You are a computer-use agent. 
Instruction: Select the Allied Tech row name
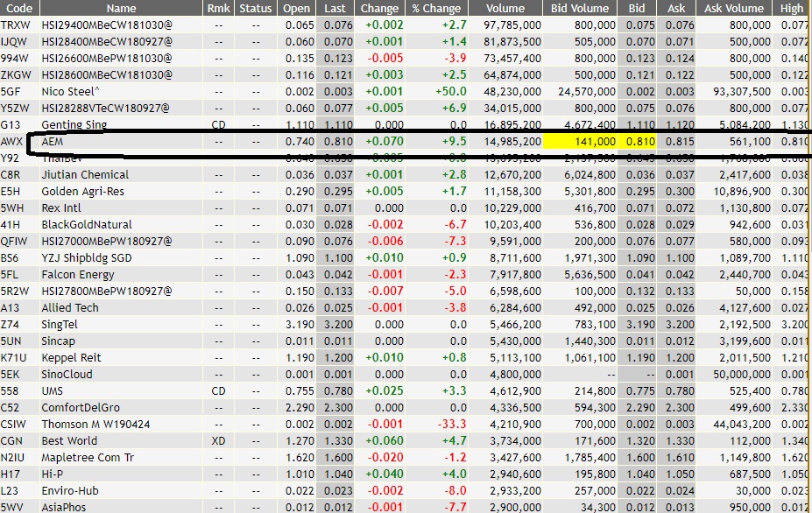coord(70,307)
